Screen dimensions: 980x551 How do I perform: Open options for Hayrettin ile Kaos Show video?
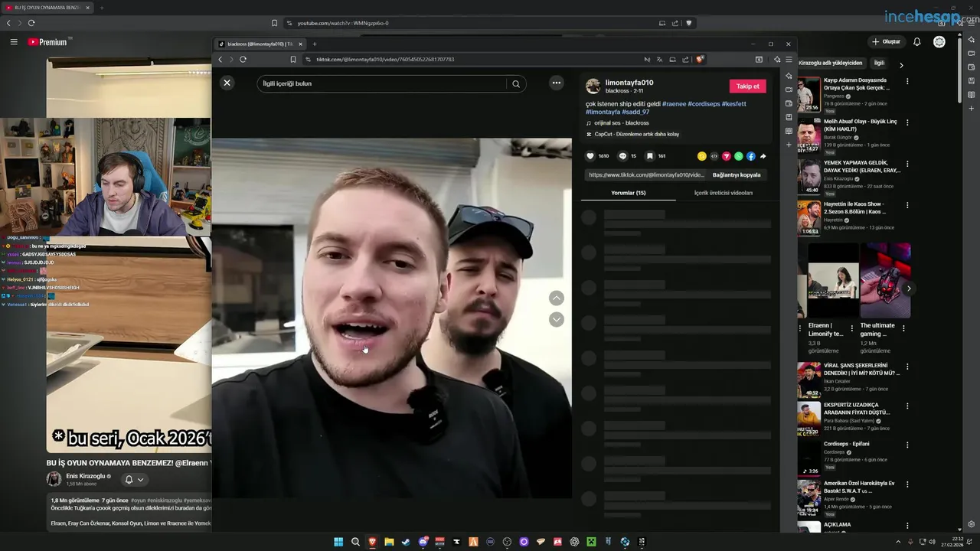(x=907, y=206)
